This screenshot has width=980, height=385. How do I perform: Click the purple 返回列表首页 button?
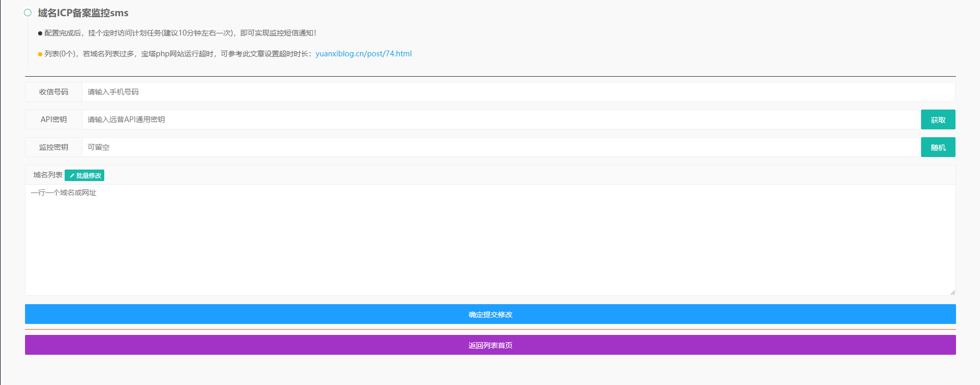490,345
